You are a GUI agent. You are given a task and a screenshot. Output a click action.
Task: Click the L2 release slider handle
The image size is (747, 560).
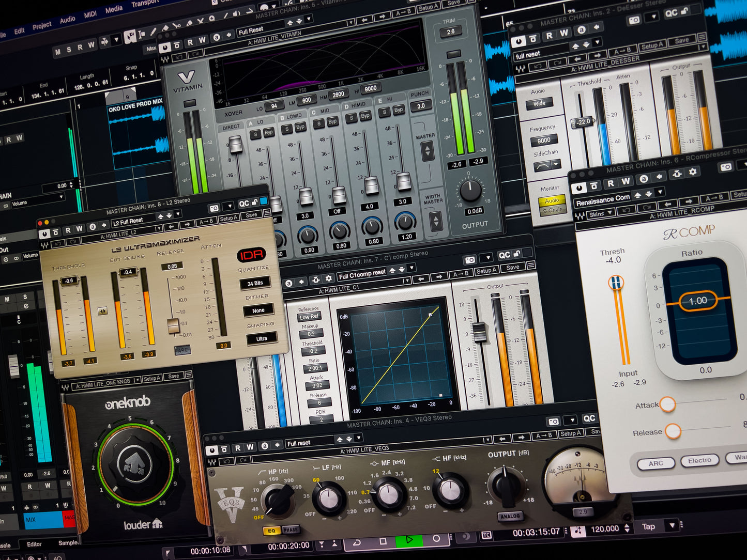point(174,326)
